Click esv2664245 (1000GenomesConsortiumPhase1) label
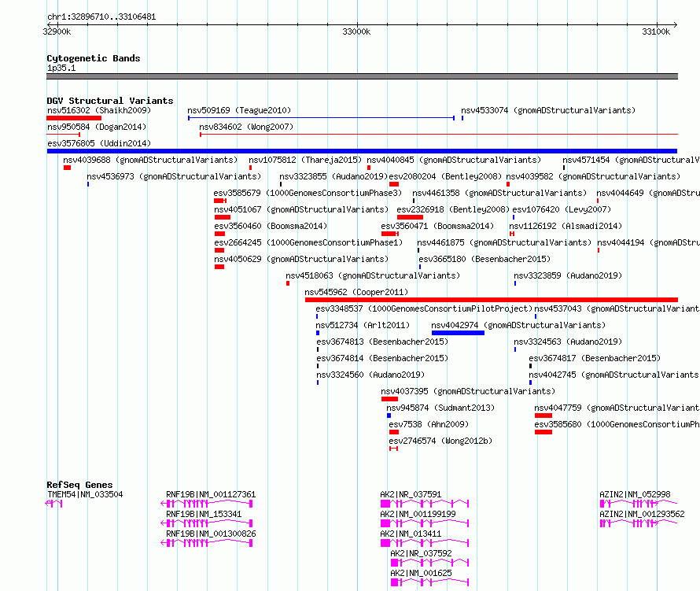The image size is (700, 591). pos(308,242)
